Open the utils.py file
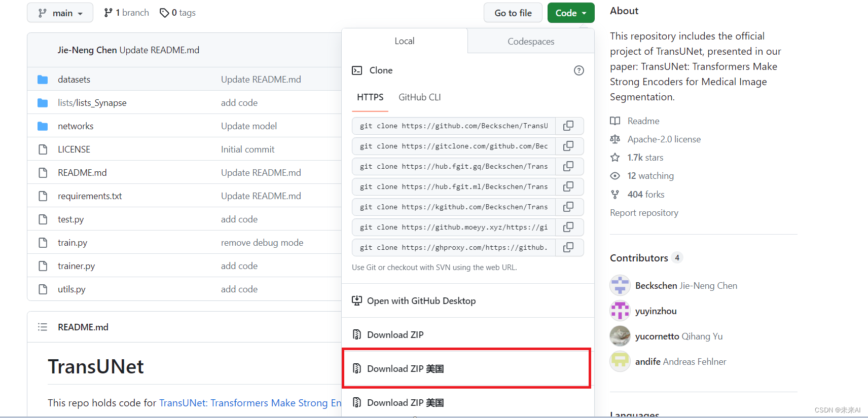Image resolution: width=868 pixels, height=418 pixels. [71, 289]
